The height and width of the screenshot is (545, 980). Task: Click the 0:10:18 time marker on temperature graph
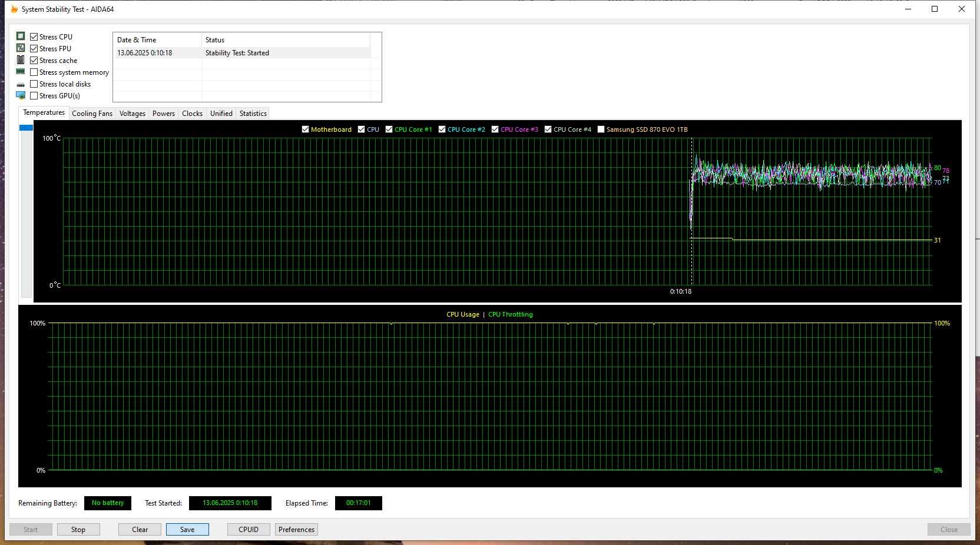click(x=681, y=291)
